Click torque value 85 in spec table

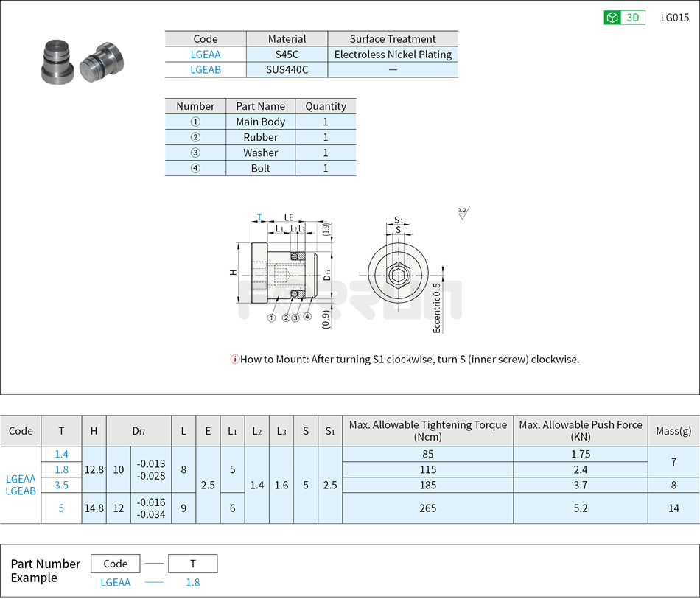tap(427, 455)
